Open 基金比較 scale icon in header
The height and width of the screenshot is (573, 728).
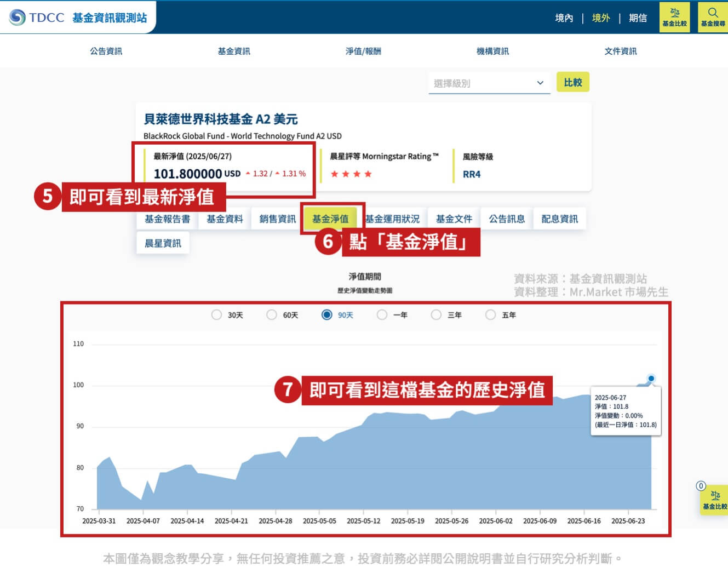tap(674, 17)
